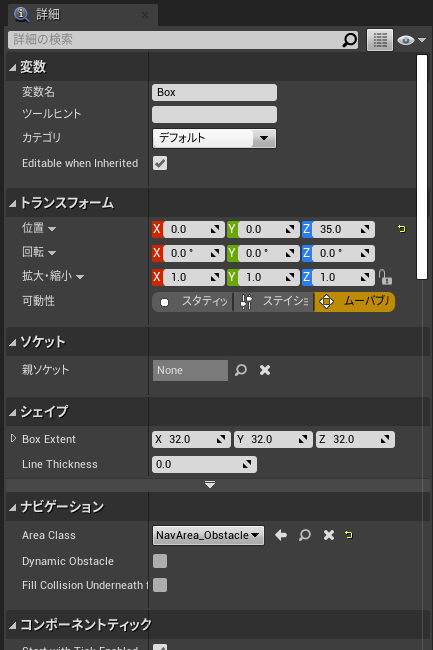The image size is (433, 650).
Task: Expand the Box Extent property
Action: point(13,438)
